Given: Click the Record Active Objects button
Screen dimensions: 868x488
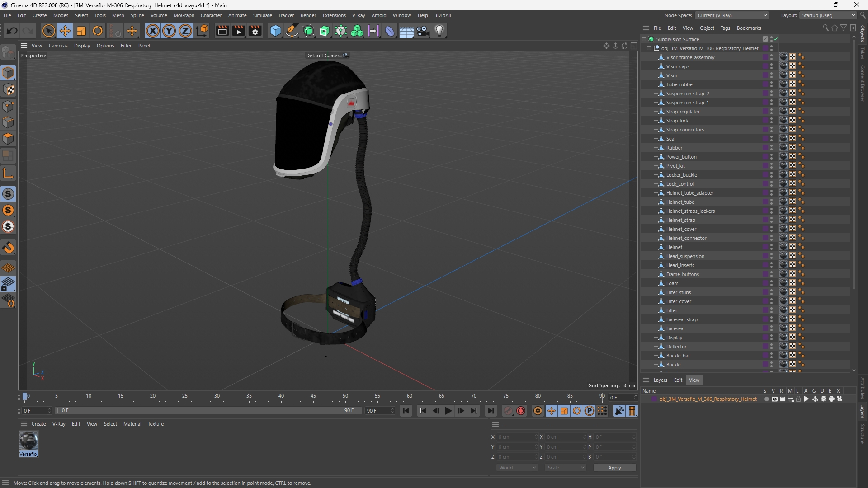Looking at the screenshot, I should tap(508, 411).
